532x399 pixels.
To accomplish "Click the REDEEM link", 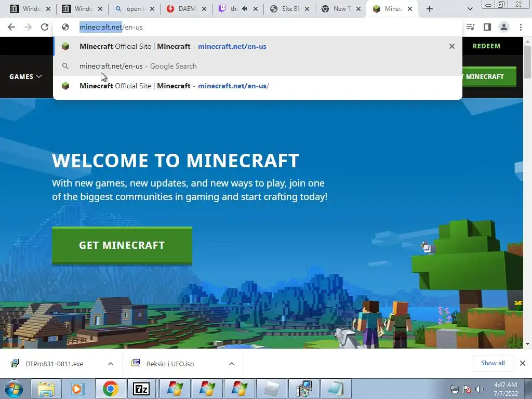I will click(486, 46).
